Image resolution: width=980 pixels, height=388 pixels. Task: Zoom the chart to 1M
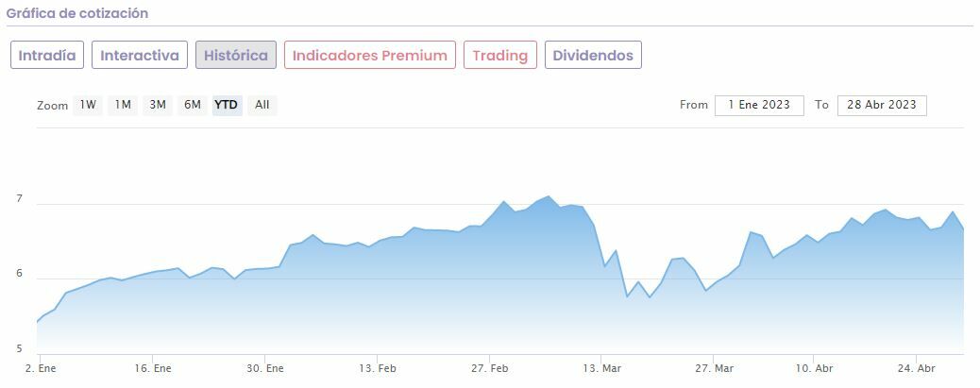123,105
